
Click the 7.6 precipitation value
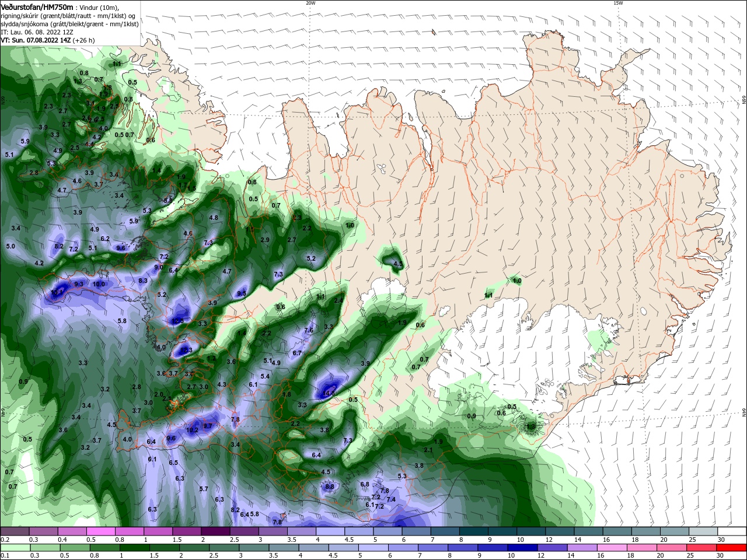click(x=309, y=330)
